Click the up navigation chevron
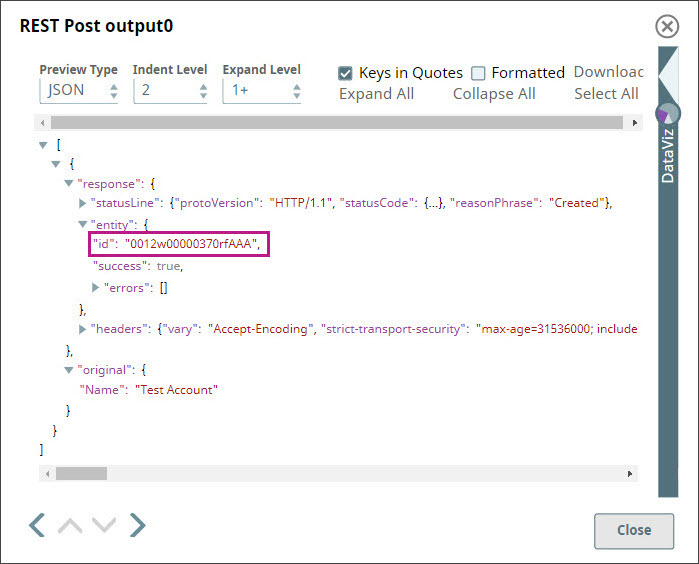The width and height of the screenshot is (699, 564). [x=70, y=525]
